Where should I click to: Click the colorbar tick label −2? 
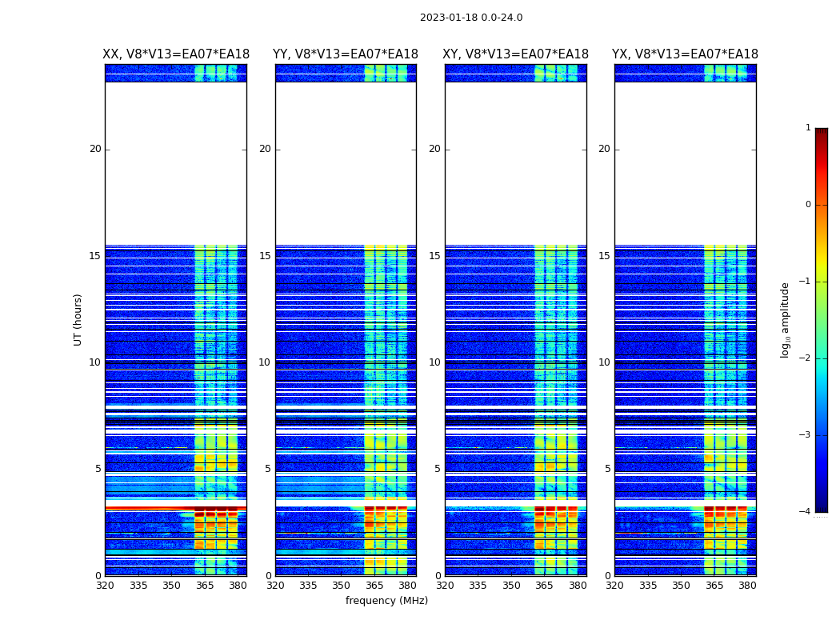pyautogui.click(x=805, y=358)
